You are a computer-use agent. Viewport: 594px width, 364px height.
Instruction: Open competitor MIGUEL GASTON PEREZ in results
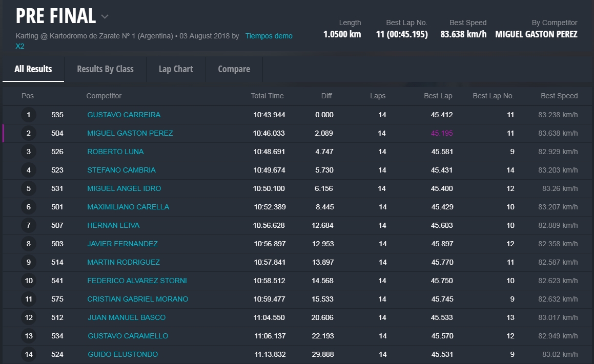(130, 133)
